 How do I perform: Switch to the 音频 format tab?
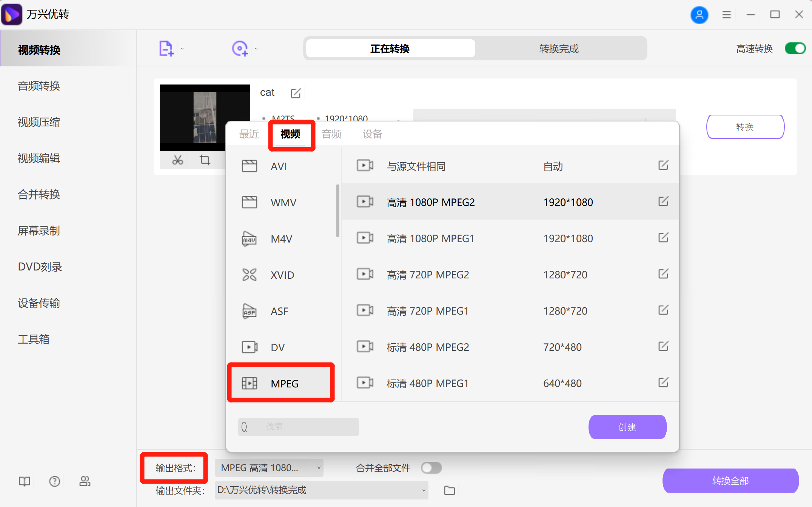(331, 134)
